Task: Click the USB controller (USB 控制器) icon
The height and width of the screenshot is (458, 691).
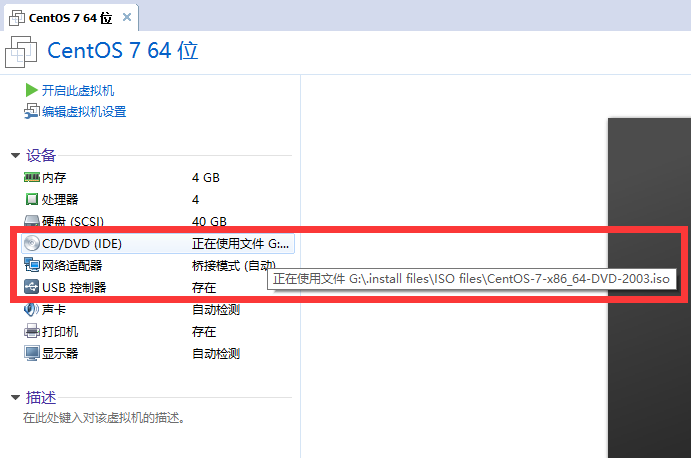Action: (x=31, y=287)
